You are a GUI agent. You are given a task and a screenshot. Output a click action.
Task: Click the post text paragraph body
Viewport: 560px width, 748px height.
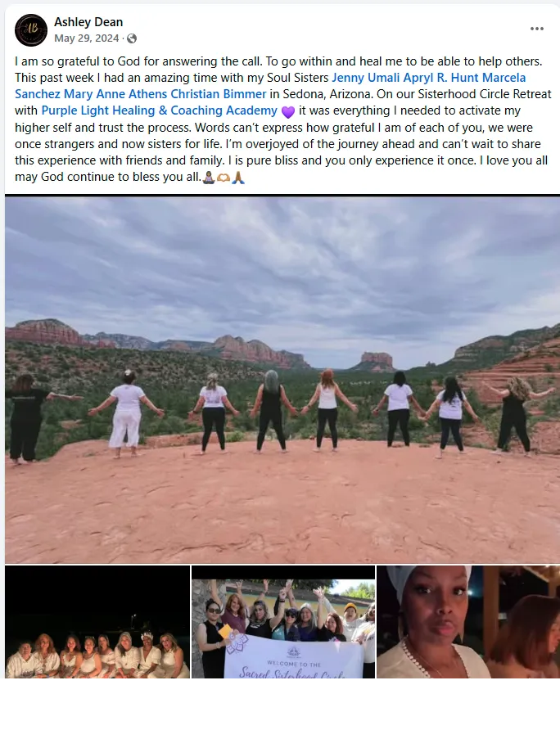click(x=282, y=119)
